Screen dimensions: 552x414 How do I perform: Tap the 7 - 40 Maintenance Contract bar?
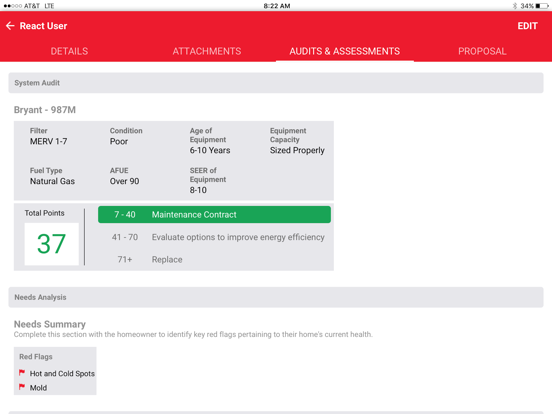point(214,215)
